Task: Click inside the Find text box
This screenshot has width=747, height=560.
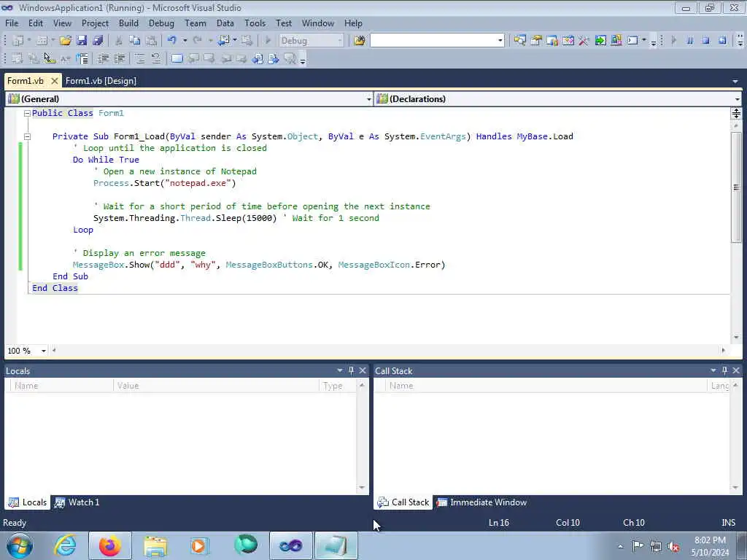Action: [433, 41]
